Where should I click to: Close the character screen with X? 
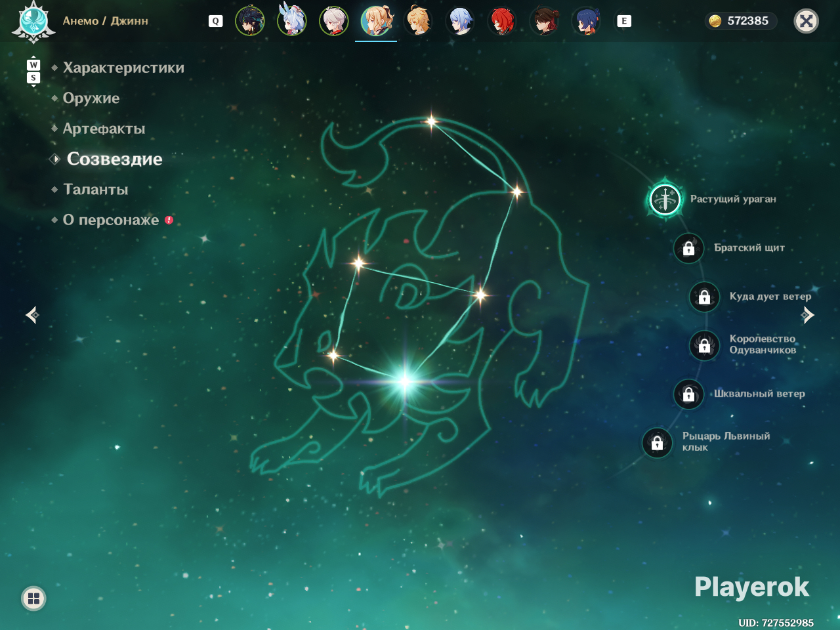tap(807, 21)
